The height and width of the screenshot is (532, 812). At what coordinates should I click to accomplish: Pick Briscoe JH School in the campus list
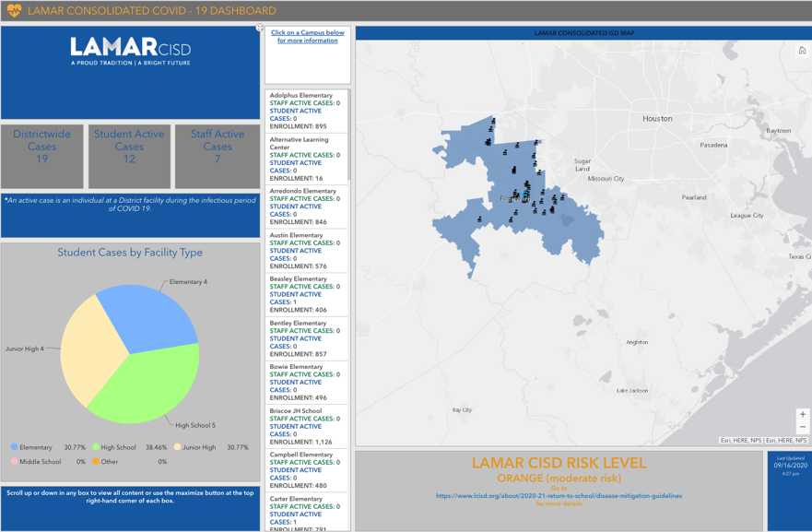click(307, 426)
